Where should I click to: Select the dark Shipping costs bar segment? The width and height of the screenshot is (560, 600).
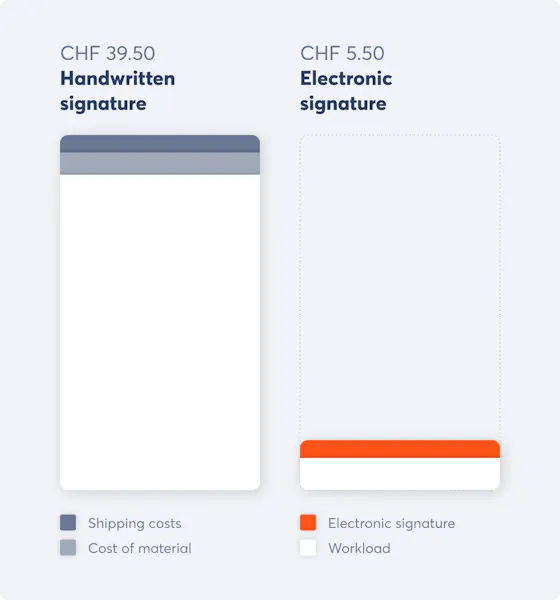[160, 143]
